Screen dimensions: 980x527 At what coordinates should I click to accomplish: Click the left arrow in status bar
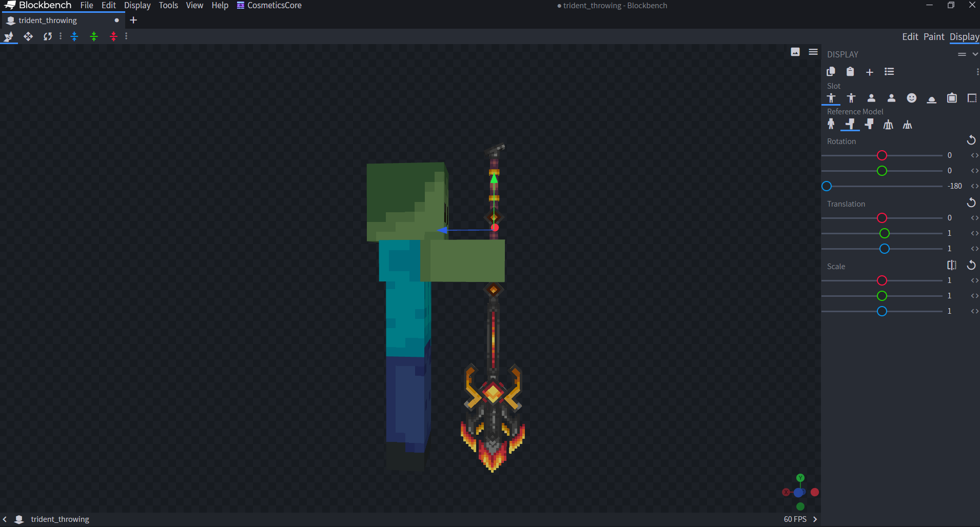(x=5, y=519)
